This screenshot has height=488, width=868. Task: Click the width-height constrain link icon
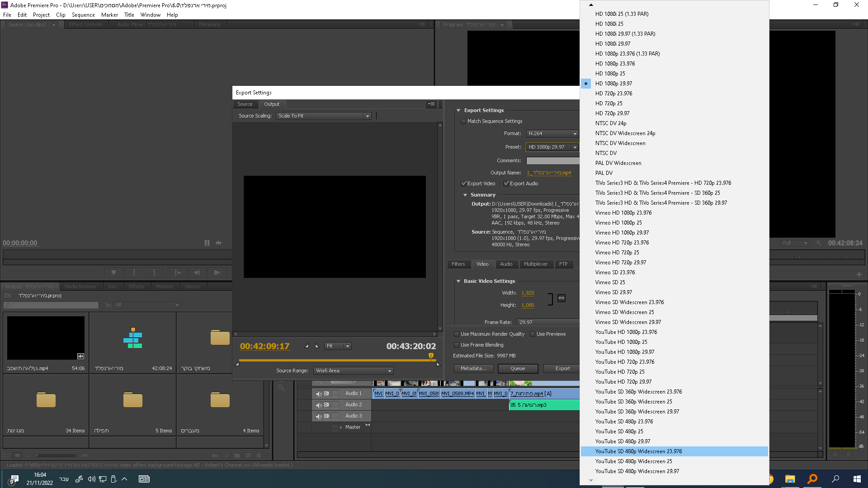[561, 298]
